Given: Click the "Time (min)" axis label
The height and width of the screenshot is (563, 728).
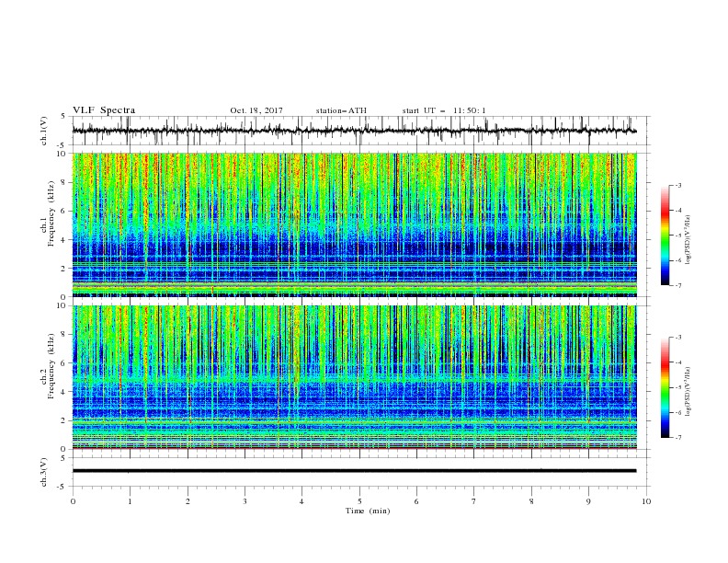Looking at the screenshot, I should (x=368, y=511).
